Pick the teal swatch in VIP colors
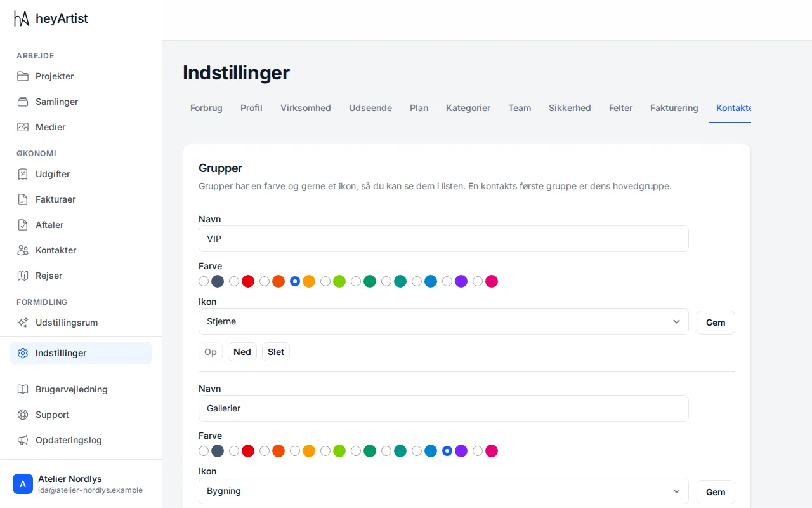812x508 pixels. point(400,281)
